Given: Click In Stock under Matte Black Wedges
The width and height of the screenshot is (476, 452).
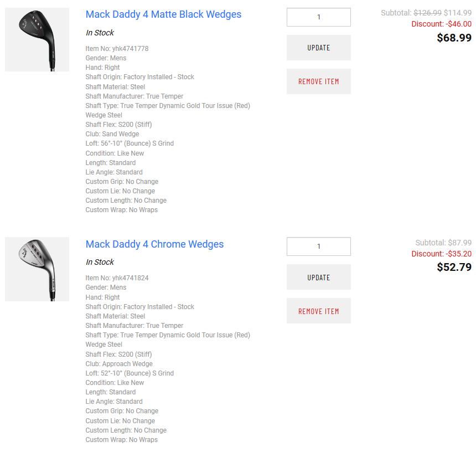Looking at the screenshot, I should 100,33.
